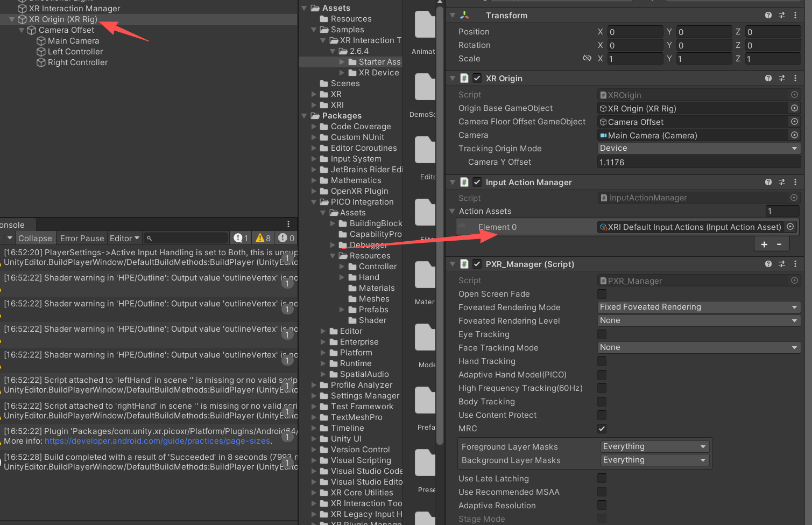The image size is (812, 525).
Task: Open the Console three-dot menu icon
Action: point(289,224)
